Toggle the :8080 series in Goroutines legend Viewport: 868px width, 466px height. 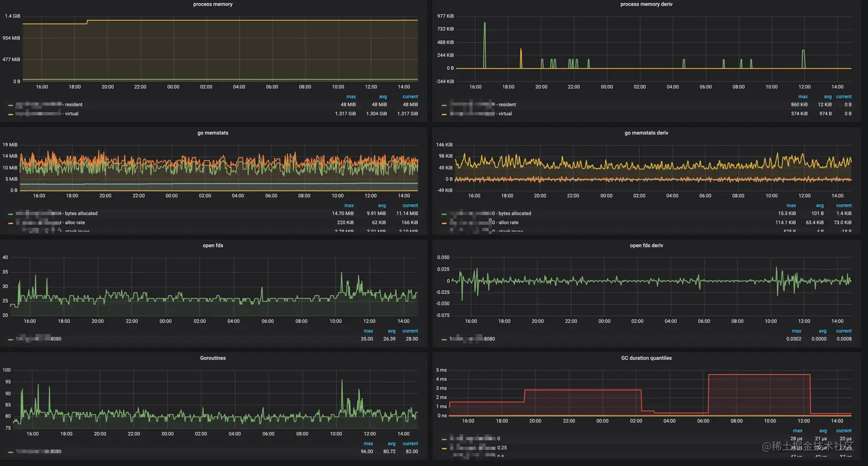[x=38, y=452]
